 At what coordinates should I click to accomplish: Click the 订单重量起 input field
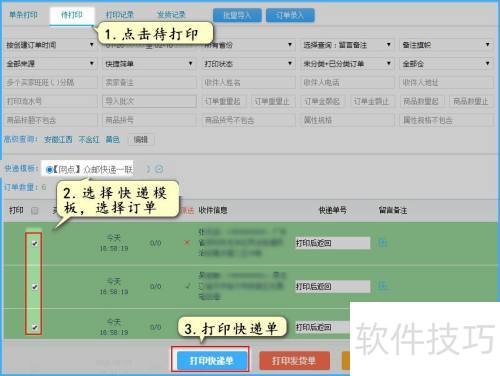click(x=224, y=101)
